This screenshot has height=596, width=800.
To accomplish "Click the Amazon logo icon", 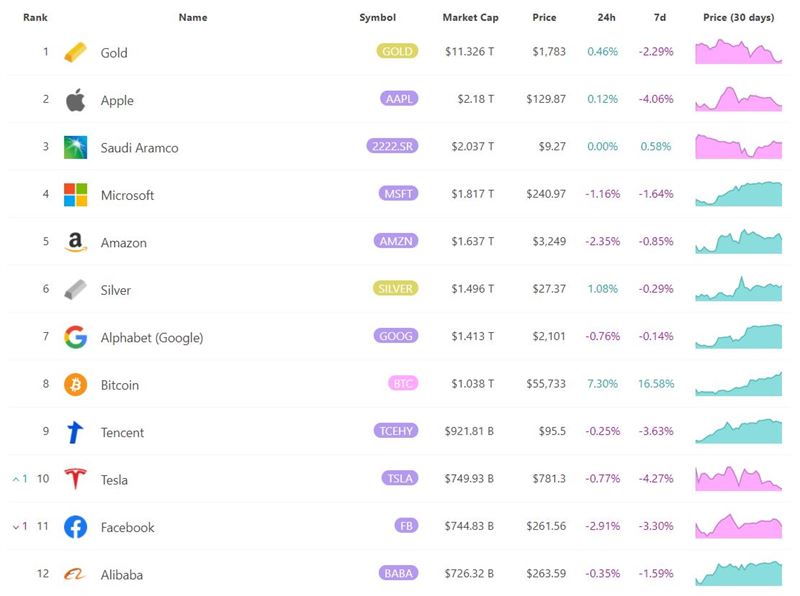I will tap(76, 242).
